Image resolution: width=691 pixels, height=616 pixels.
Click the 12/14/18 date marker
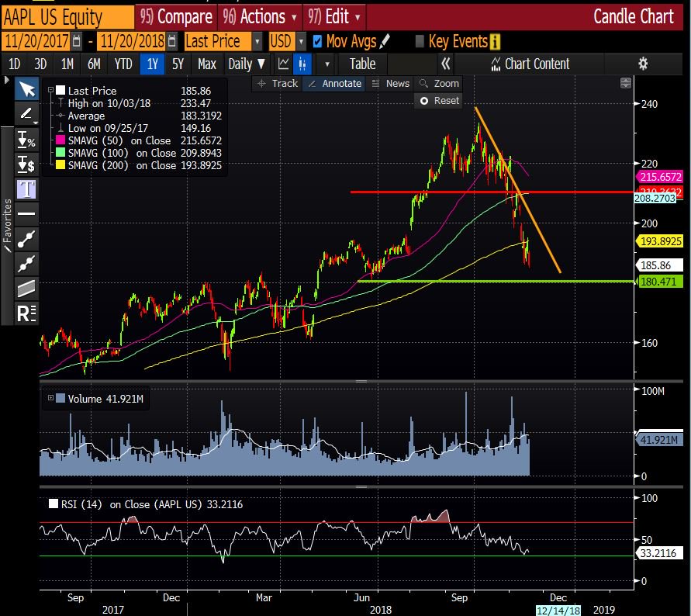(x=558, y=611)
